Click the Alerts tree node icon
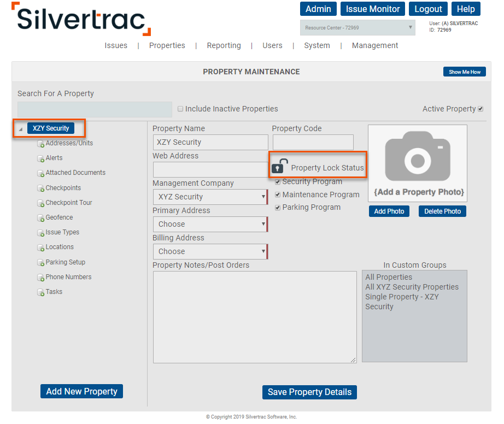The height and width of the screenshot is (424, 504). (x=40, y=158)
